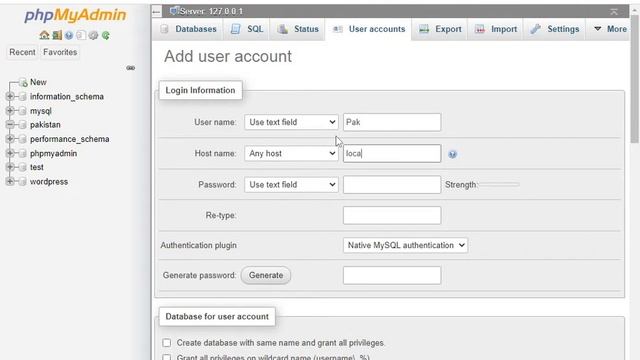The height and width of the screenshot is (360, 640).
Task: Click the link chain icon in sidebar
Action: click(x=131, y=68)
